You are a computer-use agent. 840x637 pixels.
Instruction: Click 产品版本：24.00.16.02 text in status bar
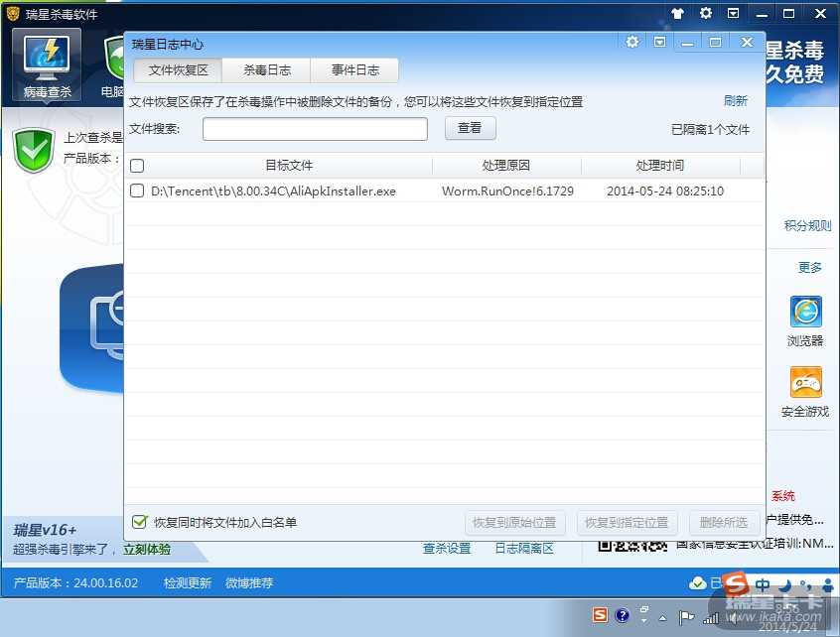(75, 583)
